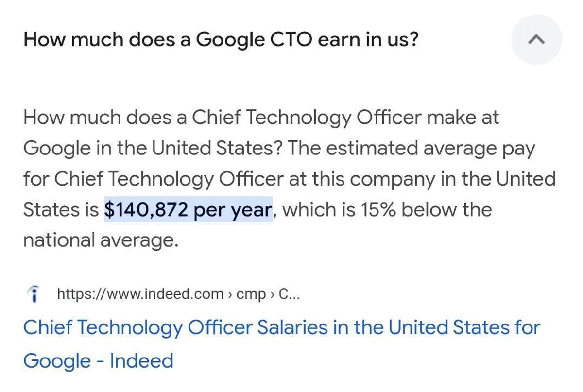Click the "cmp" segment in the breadcrumb
The height and width of the screenshot is (392, 583).
pos(251,294)
